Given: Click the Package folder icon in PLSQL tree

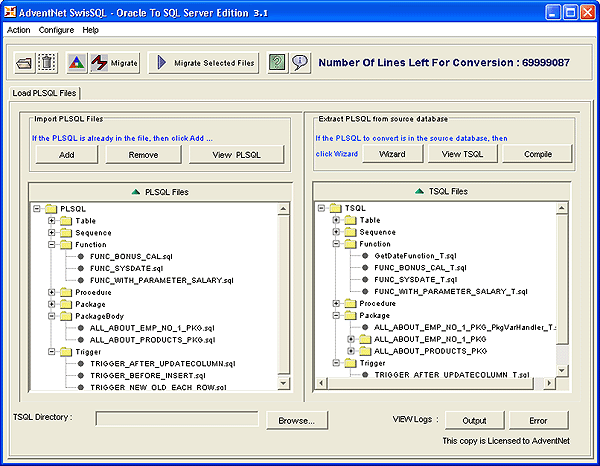Looking at the screenshot, I should [x=66, y=304].
